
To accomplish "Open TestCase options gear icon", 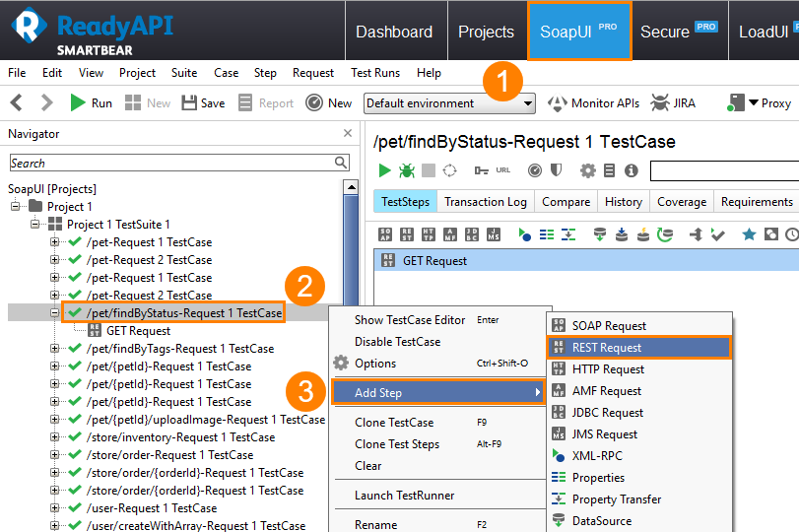I will tap(587, 170).
